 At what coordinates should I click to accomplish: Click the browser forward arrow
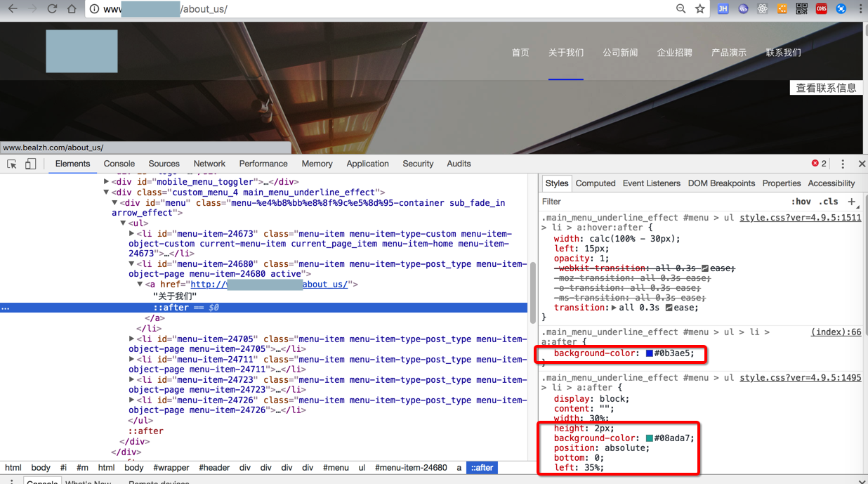point(32,9)
